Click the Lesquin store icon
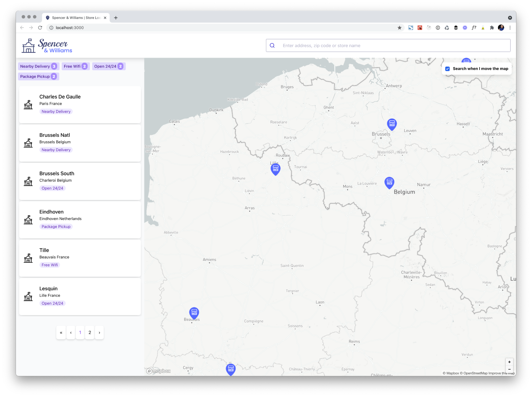This screenshot has width=532, height=397. click(x=28, y=296)
